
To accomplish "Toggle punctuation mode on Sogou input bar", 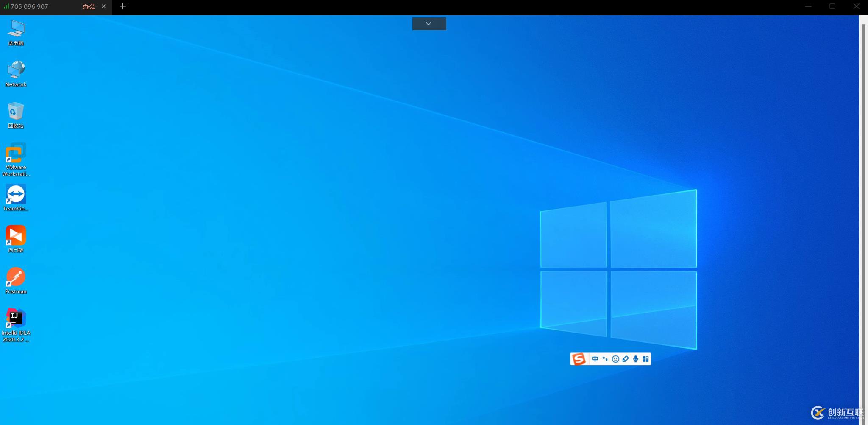I will click(x=605, y=359).
